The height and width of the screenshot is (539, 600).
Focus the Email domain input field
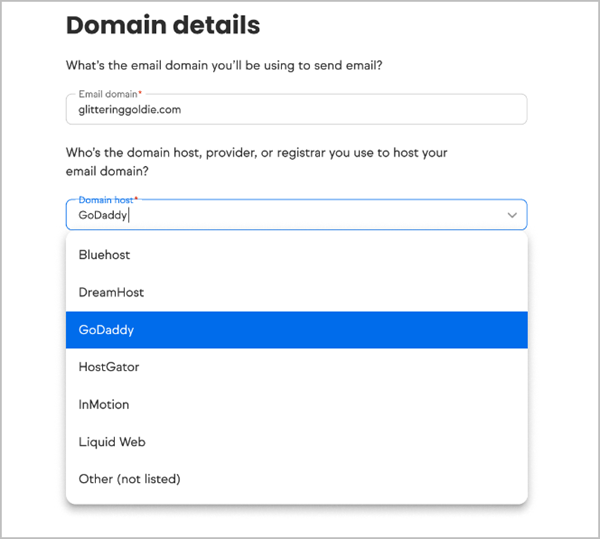coord(297,109)
